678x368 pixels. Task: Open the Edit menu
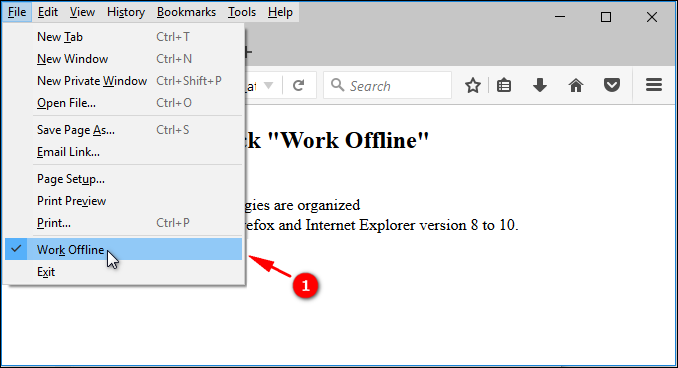pyautogui.click(x=48, y=12)
